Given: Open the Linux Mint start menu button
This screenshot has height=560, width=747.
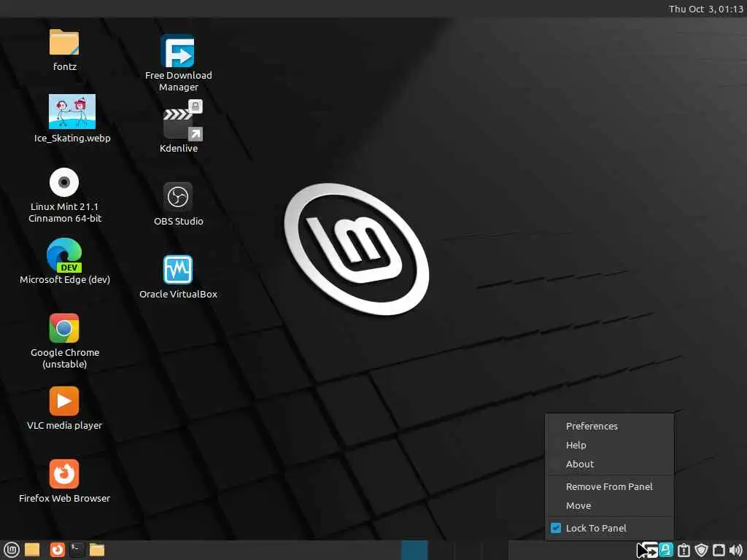Looking at the screenshot, I should click(x=12, y=550).
